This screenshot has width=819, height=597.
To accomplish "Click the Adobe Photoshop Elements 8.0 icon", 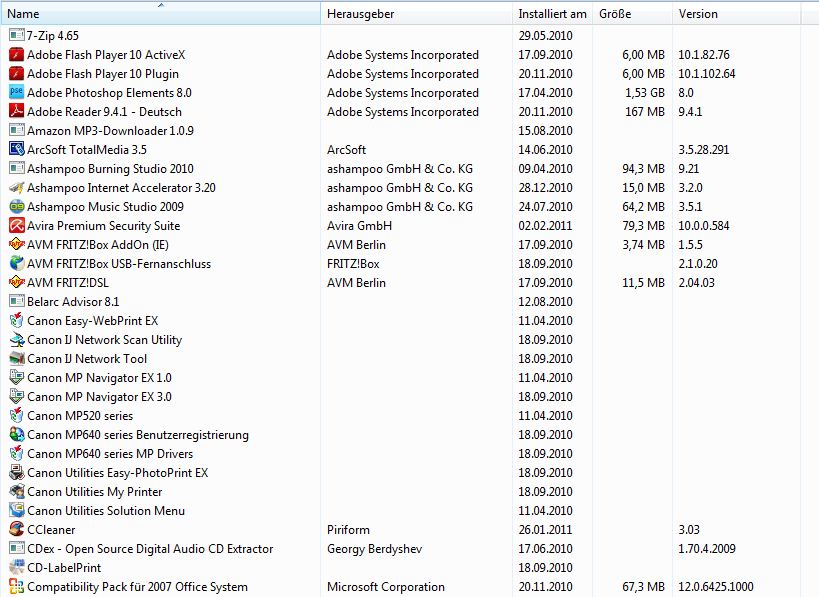I will pyautogui.click(x=17, y=92).
